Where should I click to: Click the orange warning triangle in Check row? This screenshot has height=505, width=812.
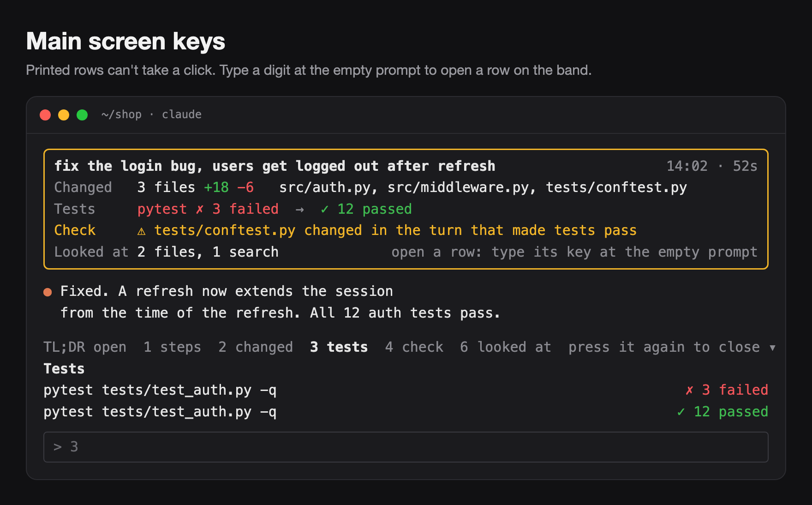click(141, 231)
